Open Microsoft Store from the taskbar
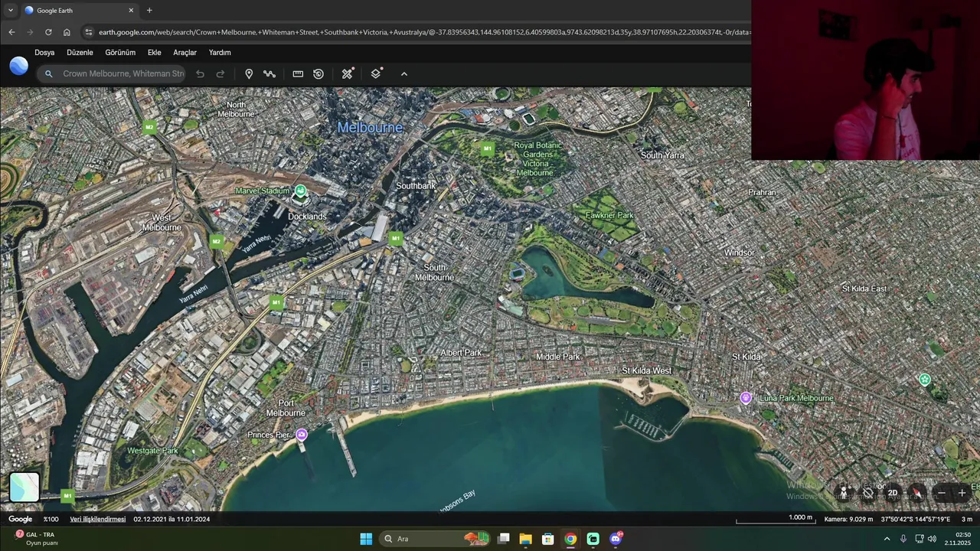This screenshot has height=551, width=980. coord(547,539)
